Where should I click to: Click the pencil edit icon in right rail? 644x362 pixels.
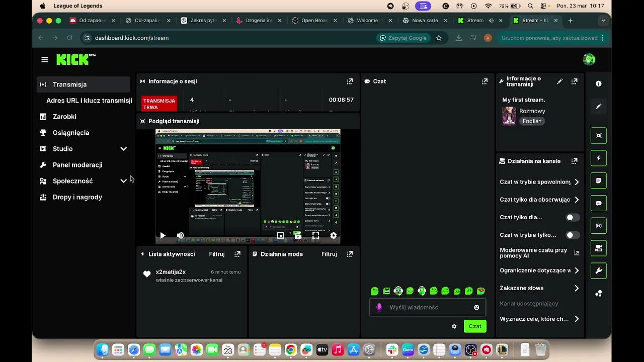pos(599,107)
